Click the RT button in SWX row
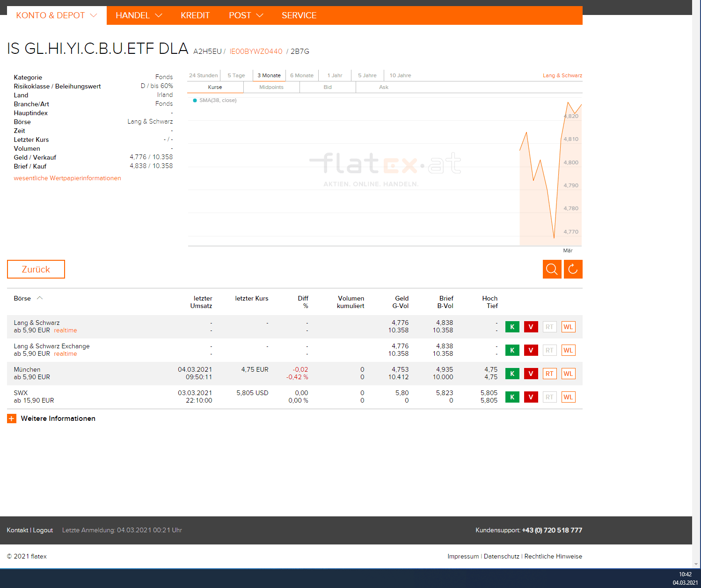 tap(550, 397)
